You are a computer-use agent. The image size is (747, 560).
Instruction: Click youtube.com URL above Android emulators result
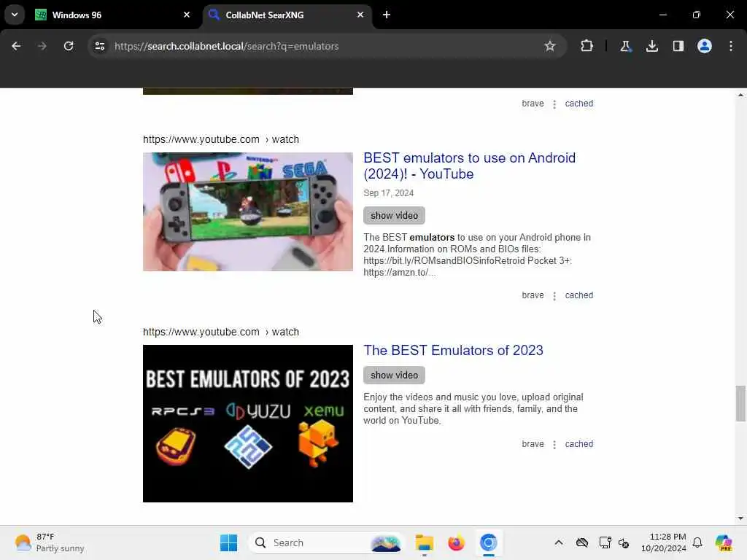(221, 139)
